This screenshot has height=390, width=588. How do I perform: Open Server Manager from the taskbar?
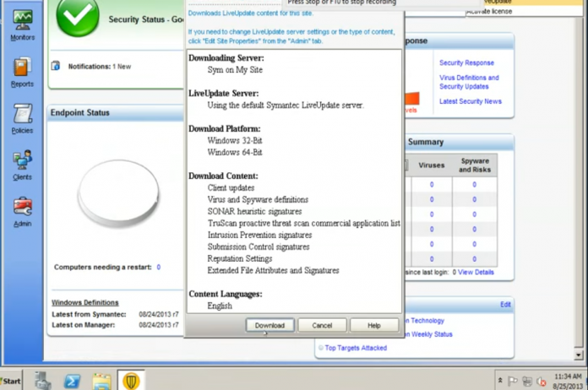pos(43,381)
